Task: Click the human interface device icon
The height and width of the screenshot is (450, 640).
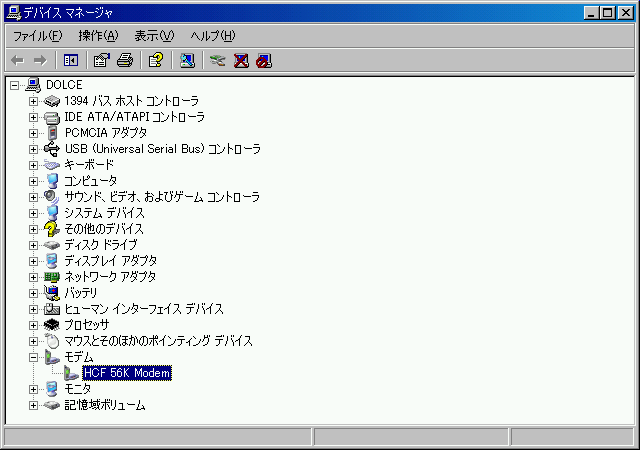Action: [x=52, y=309]
